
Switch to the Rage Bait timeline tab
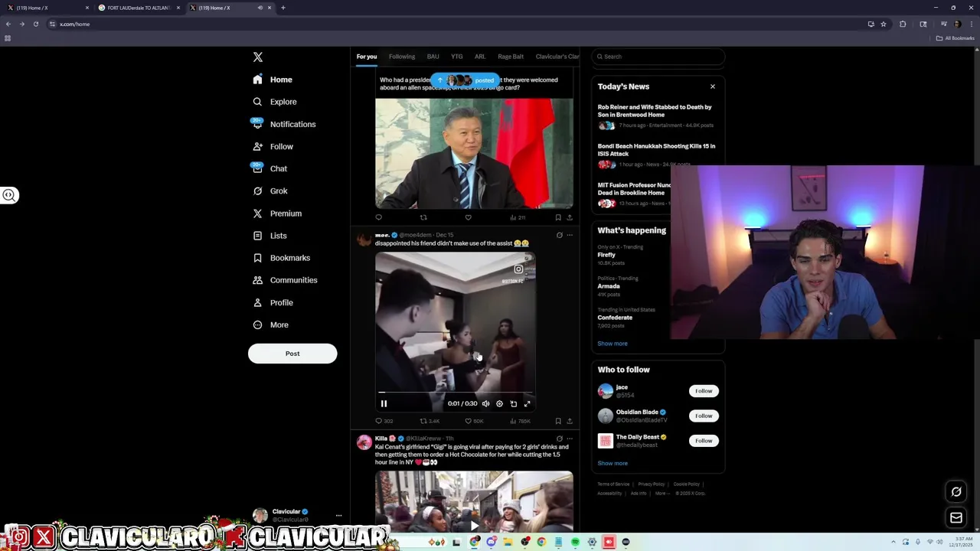(511, 57)
